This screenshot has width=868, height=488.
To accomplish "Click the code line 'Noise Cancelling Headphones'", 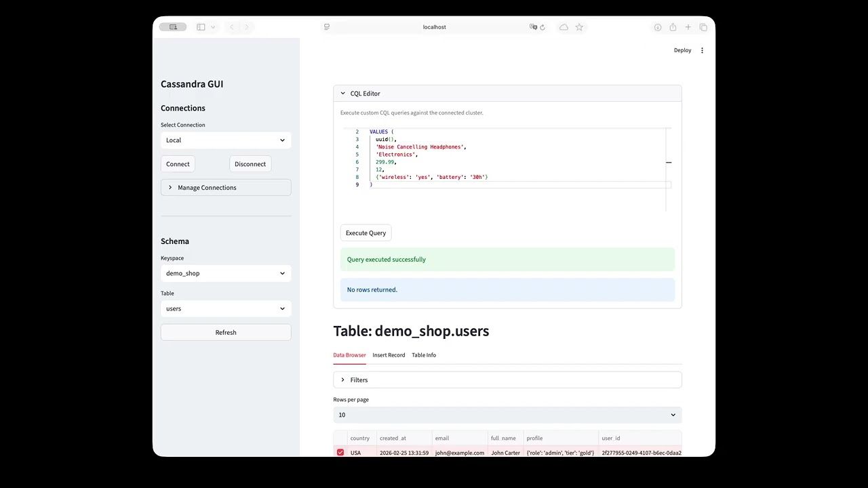I will click(x=421, y=147).
